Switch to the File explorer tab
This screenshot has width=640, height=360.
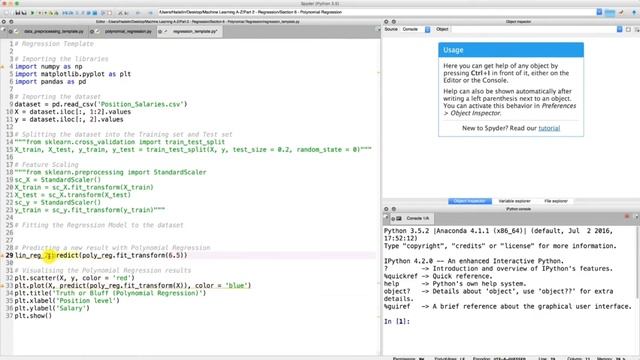(556, 201)
